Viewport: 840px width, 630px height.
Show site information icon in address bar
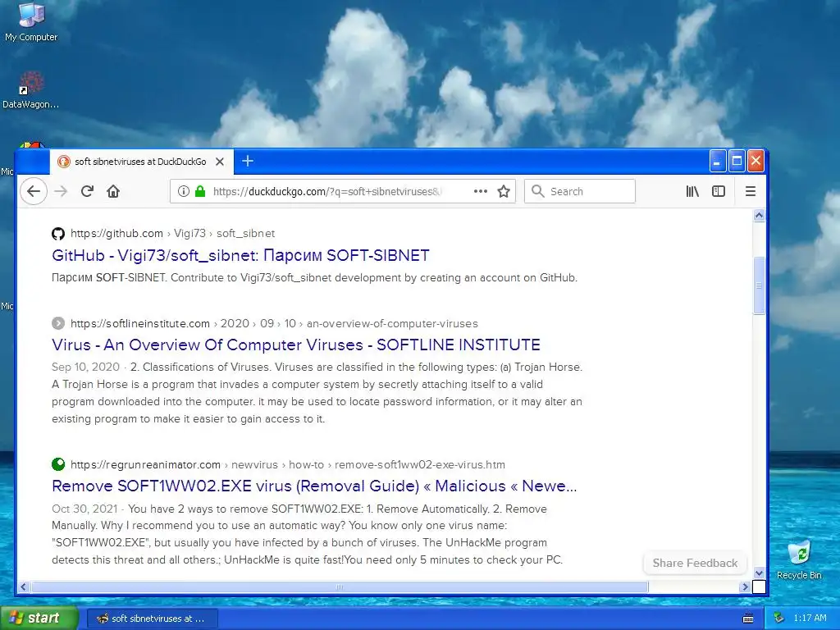183,191
